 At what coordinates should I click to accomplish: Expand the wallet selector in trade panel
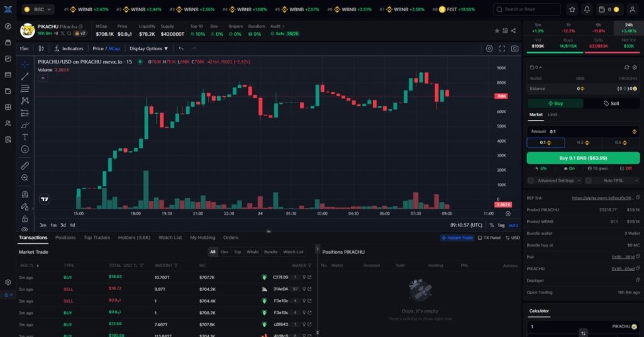point(536,67)
